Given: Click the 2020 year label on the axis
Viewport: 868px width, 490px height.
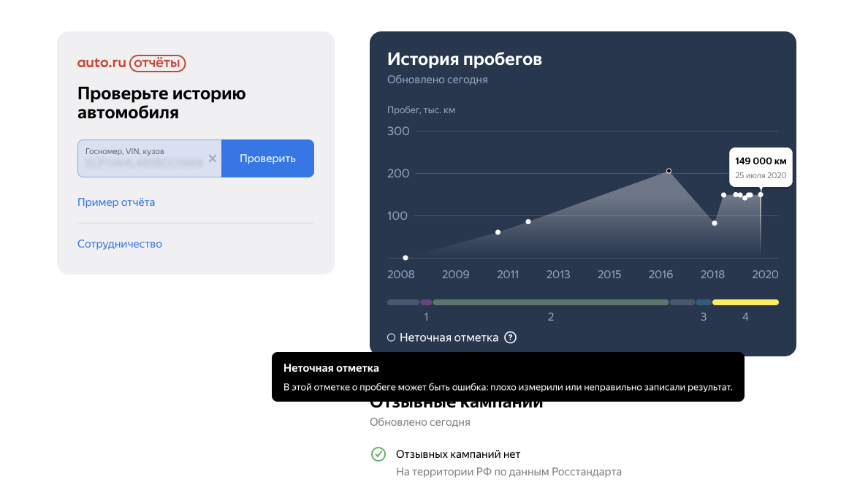Looking at the screenshot, I should (765, 275).
